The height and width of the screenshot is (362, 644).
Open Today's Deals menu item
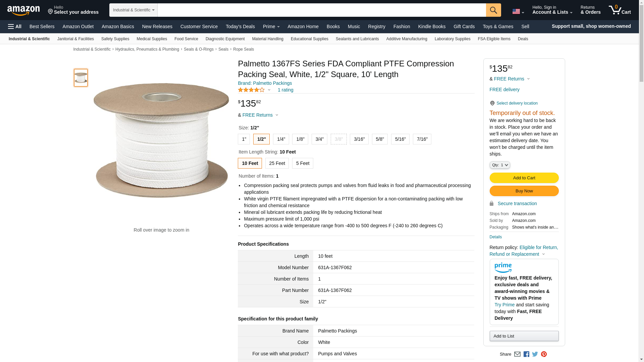tap(240, 26)
